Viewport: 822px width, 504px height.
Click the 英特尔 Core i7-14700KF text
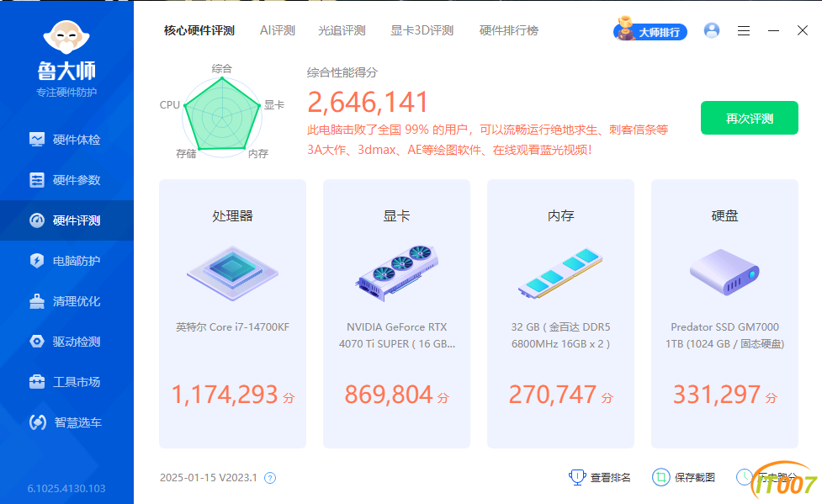click(x=233, y=326)
